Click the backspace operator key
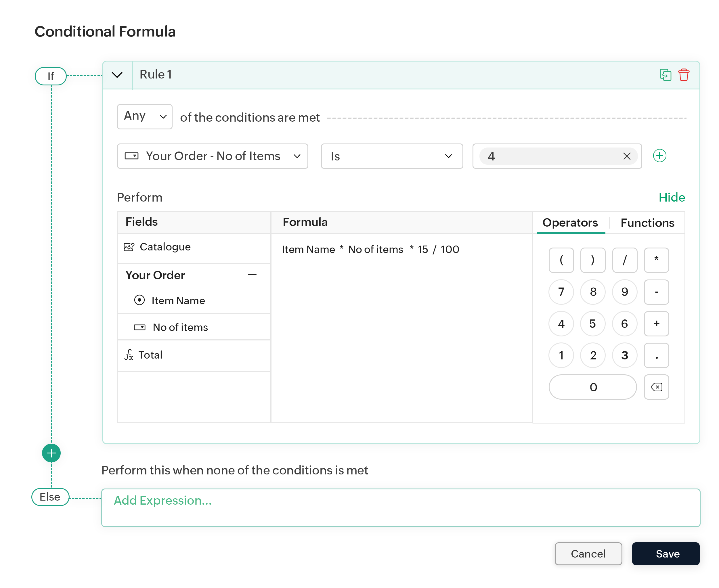Image resolution: width=719 pixels, height=588 pixels. click(656, 387)
